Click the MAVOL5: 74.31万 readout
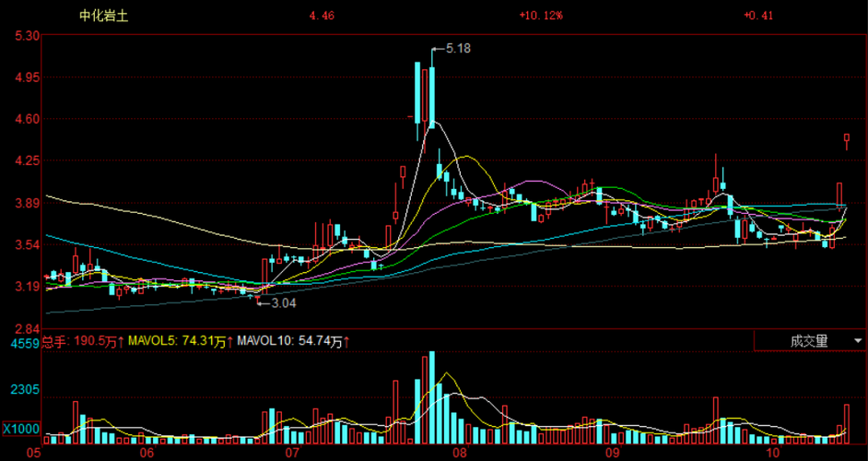 tap(180, 342)
